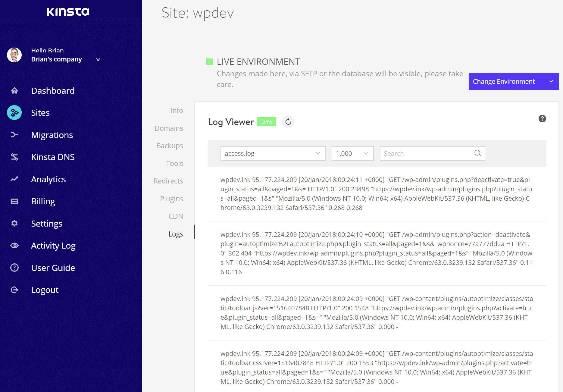Open the 1,000 lines dropdown
Screen dimensions: 563x392
352,154
